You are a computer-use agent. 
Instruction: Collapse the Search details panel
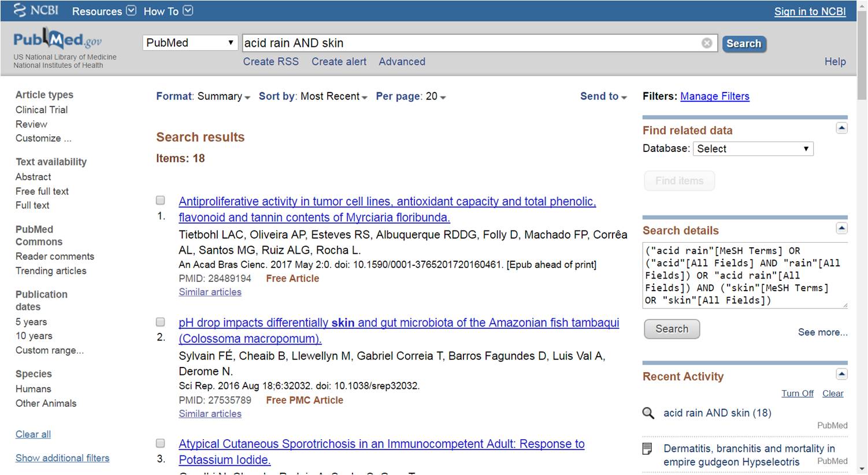coord(841,228)
